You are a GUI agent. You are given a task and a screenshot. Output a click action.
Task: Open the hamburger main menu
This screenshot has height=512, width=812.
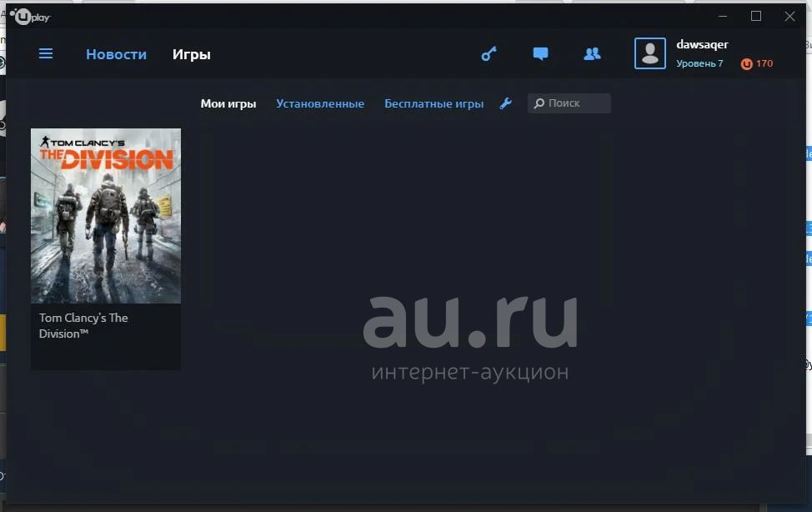[46, 54]
